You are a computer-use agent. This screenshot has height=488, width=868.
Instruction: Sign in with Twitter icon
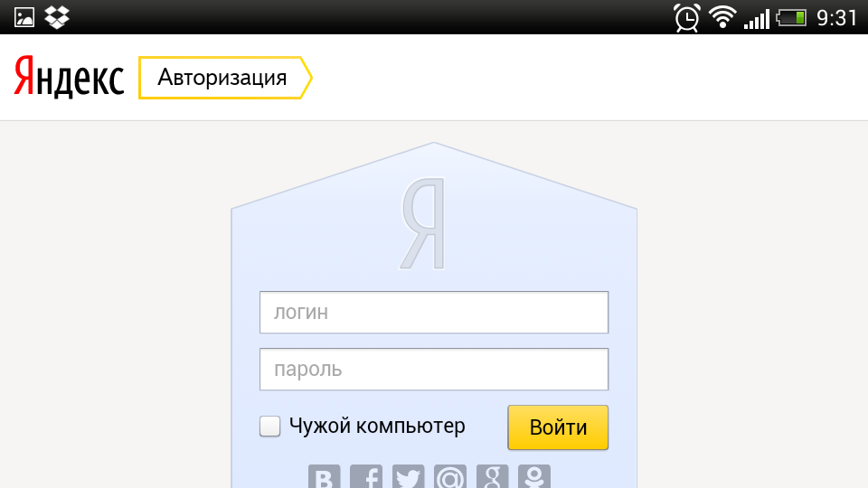point(409,477)
